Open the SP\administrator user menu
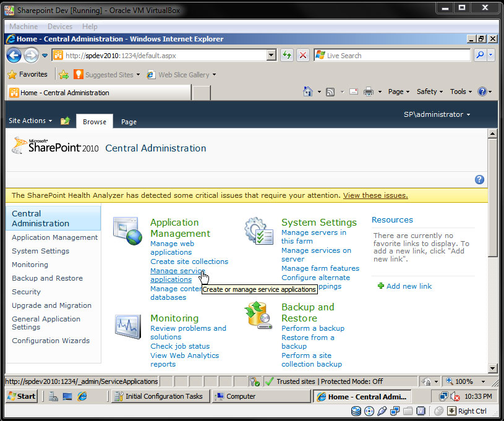 click(437, 114)
